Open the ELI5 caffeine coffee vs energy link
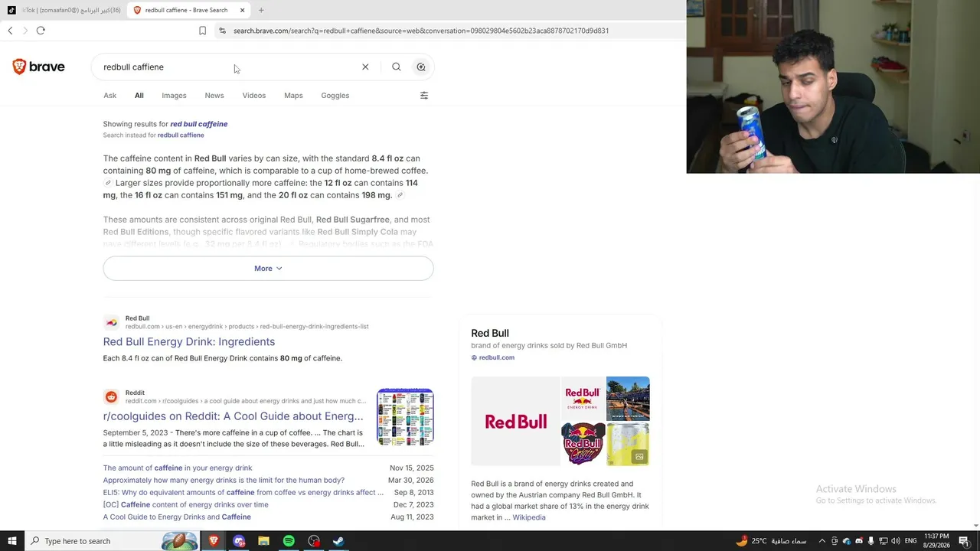Viewport: 980px width, 551px height. (243, 492)
